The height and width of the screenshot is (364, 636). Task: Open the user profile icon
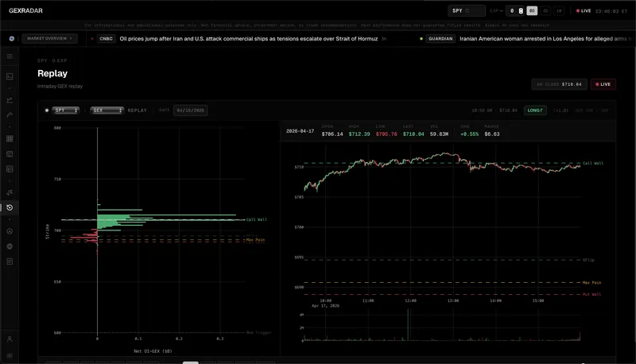tap(10, 339)
